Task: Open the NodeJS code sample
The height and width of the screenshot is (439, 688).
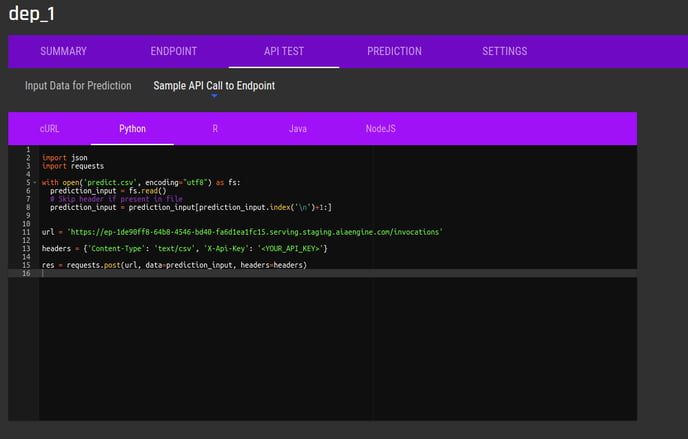Action: 380,128
